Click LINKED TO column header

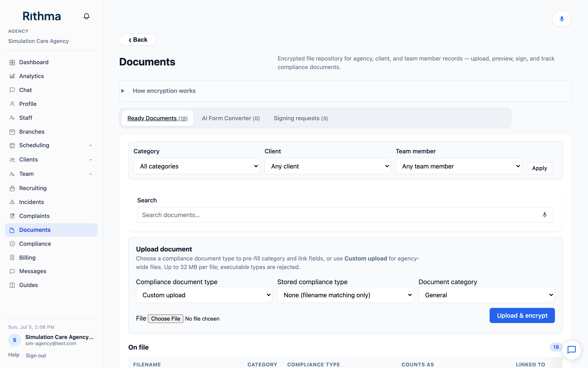tap(530, 364)
